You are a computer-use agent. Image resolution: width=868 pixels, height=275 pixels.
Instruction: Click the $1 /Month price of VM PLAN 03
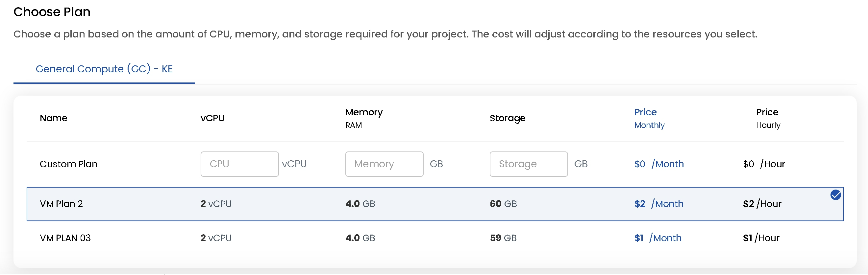tap(657, 238)
